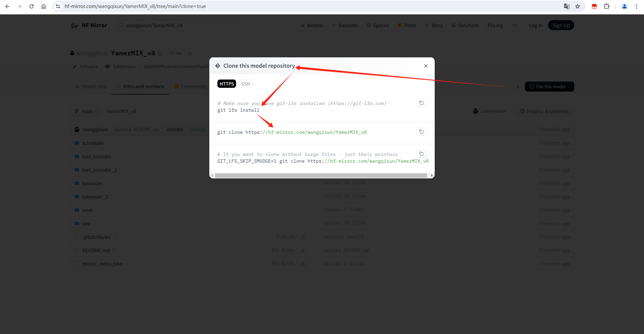Open the vae folder

point(86,224)
